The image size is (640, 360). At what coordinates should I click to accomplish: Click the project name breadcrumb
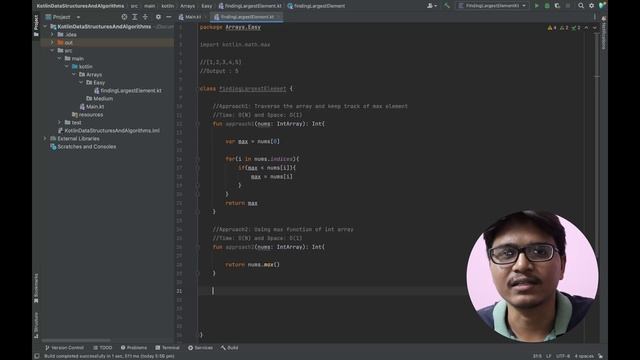(80, 6)
